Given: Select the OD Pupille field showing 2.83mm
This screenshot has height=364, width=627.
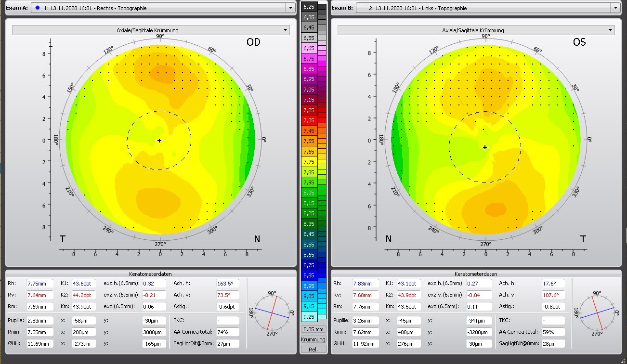Looking at the screenshot, I should [39, 320].
